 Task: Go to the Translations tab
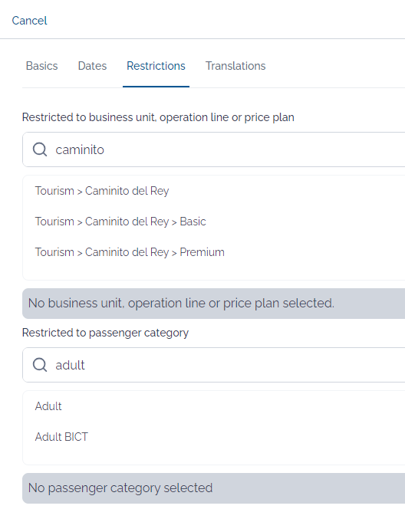coord(235,66)
